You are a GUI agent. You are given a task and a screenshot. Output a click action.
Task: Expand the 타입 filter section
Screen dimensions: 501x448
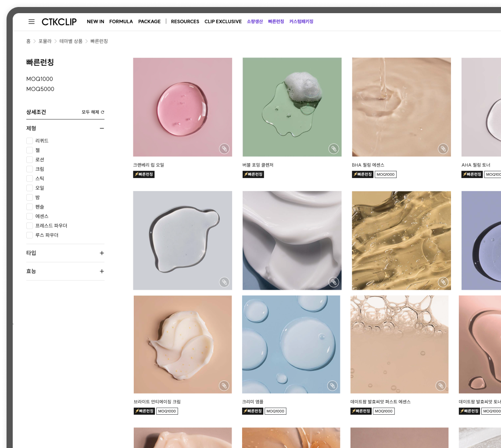(x=102, y=253)
